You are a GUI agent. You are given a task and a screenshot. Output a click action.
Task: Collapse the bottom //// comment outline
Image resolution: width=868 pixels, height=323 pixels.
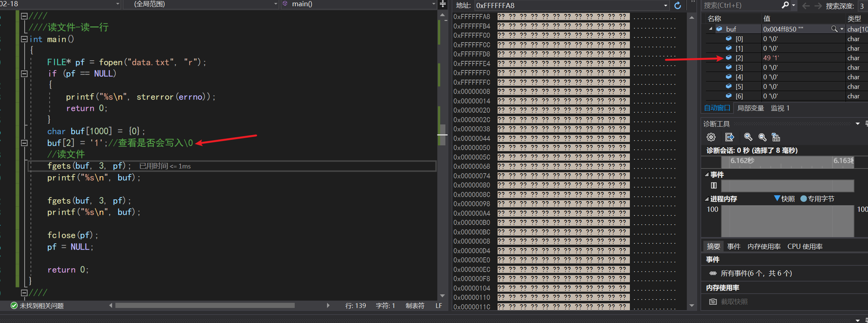tap(24, 293)
